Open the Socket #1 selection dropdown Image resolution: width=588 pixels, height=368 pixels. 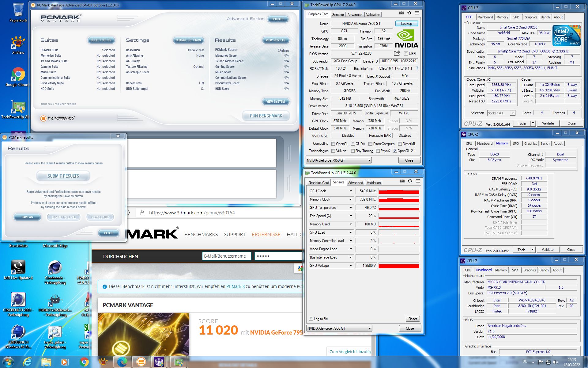click(501, 113)
